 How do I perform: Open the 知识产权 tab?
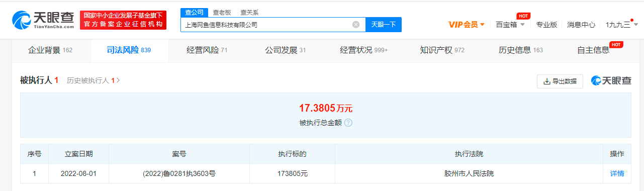pyautogui.click(x=442, y=50)
